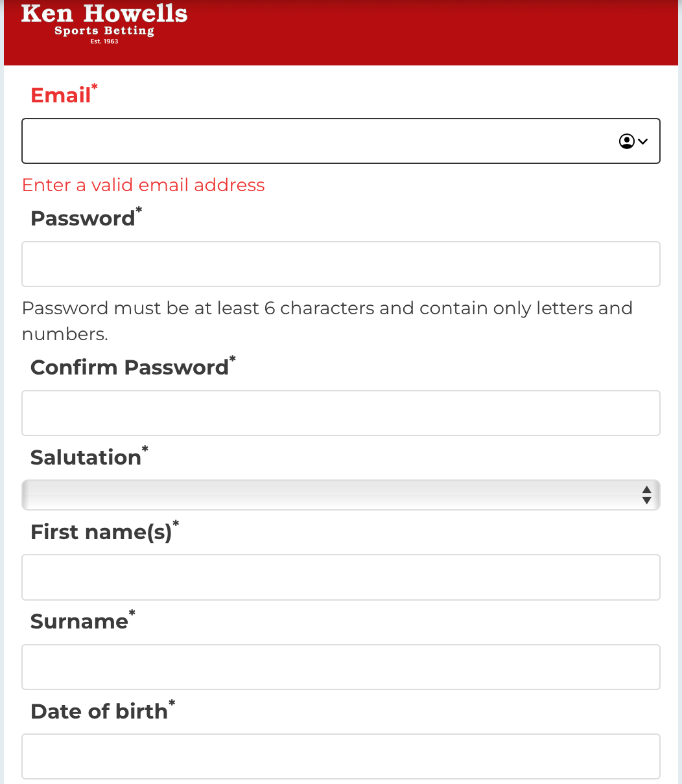Click inside the Surname field
Image resolution: width=682 pixels, height=784 pixels.
[341, 667]
